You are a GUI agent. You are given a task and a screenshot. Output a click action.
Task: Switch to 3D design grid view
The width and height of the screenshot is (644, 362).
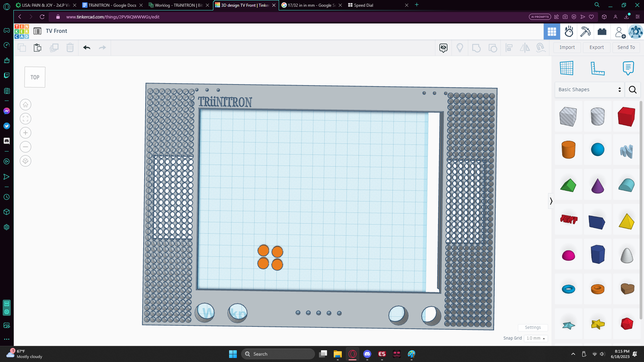point(552,32)
